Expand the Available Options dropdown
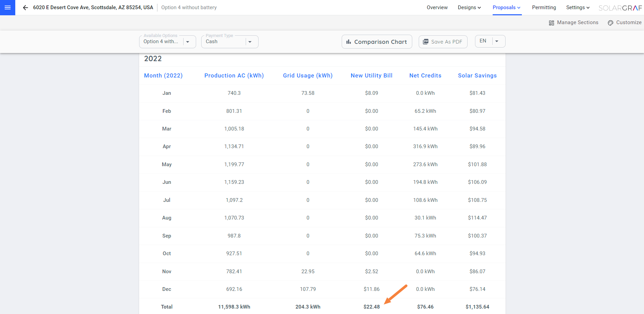644x314 pixels. point(188,42)
